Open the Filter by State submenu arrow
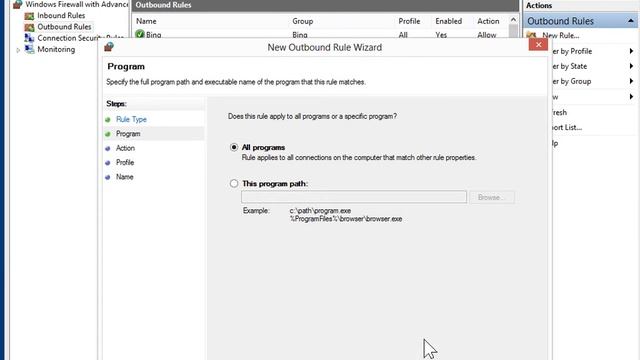Image resolution: width=640 pixels, height=360 pixels. tap(631, 66)
